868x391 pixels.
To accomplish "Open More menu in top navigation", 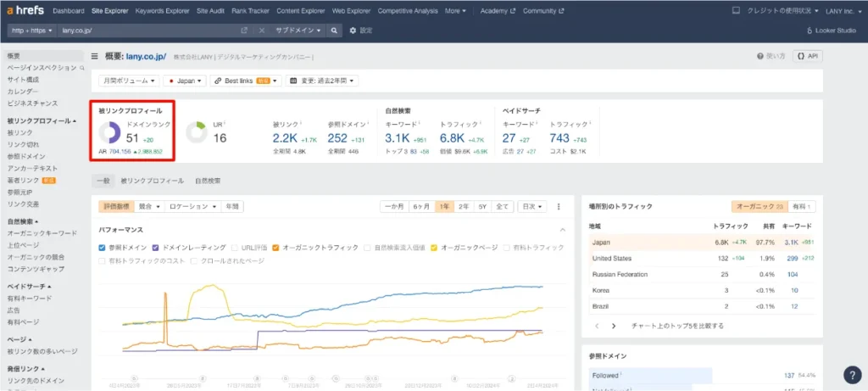I will (x=455, y=10).
